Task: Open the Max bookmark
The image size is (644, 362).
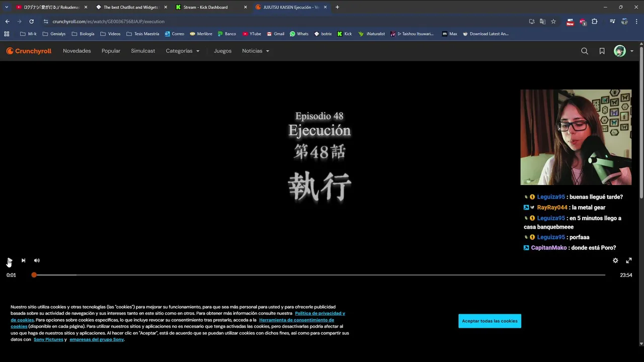Action: point(450,34)
